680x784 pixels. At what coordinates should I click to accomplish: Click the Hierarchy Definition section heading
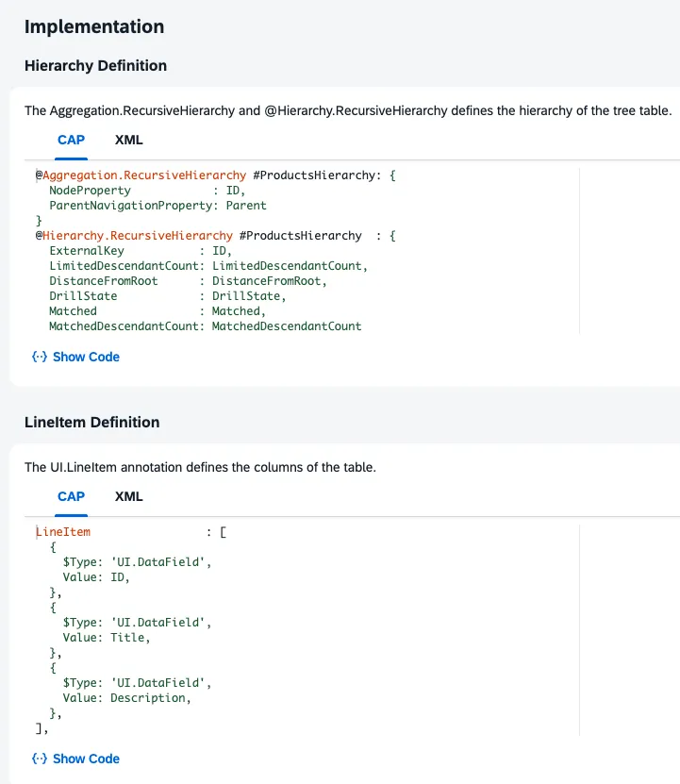95,66
